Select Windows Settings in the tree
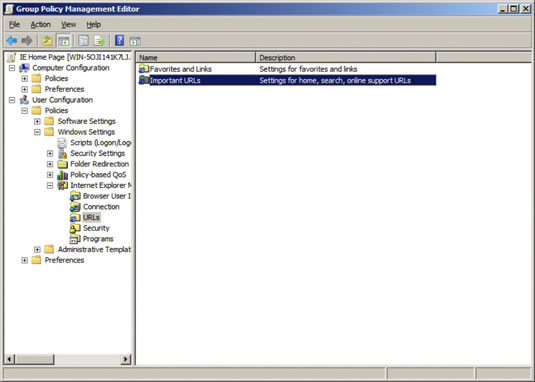This screenshot has height=382, width=535. click(x=86, y=132)
